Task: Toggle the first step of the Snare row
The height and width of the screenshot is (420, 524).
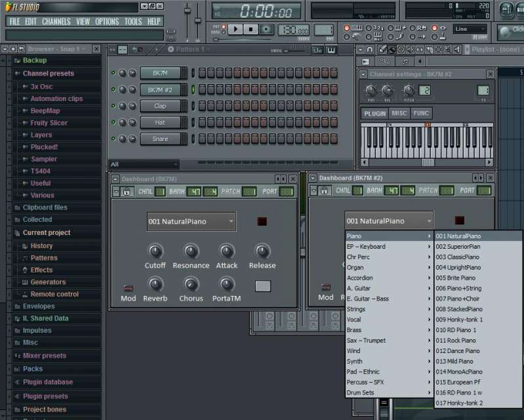Action: pos(203,138)
